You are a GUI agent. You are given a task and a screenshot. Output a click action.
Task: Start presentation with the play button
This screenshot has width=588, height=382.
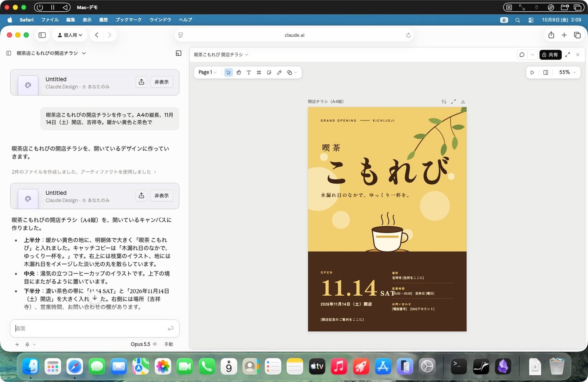click(532, 72)
